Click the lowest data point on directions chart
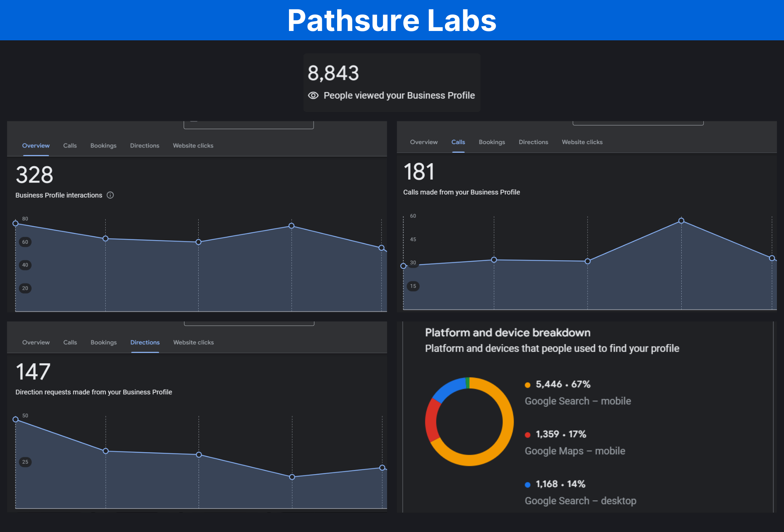784x532 pixels. (x=292, y=477)
